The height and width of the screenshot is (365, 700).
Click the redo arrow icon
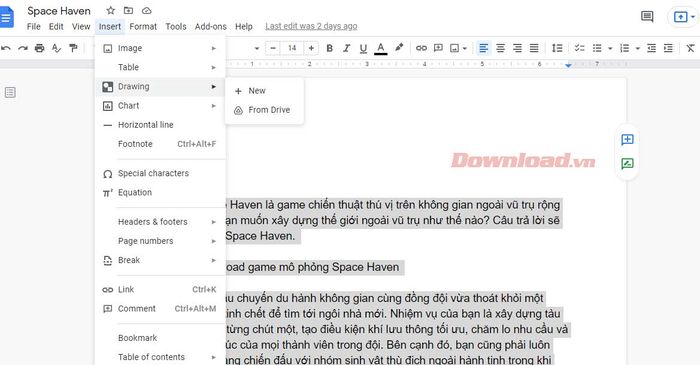[x=23, y=48]
